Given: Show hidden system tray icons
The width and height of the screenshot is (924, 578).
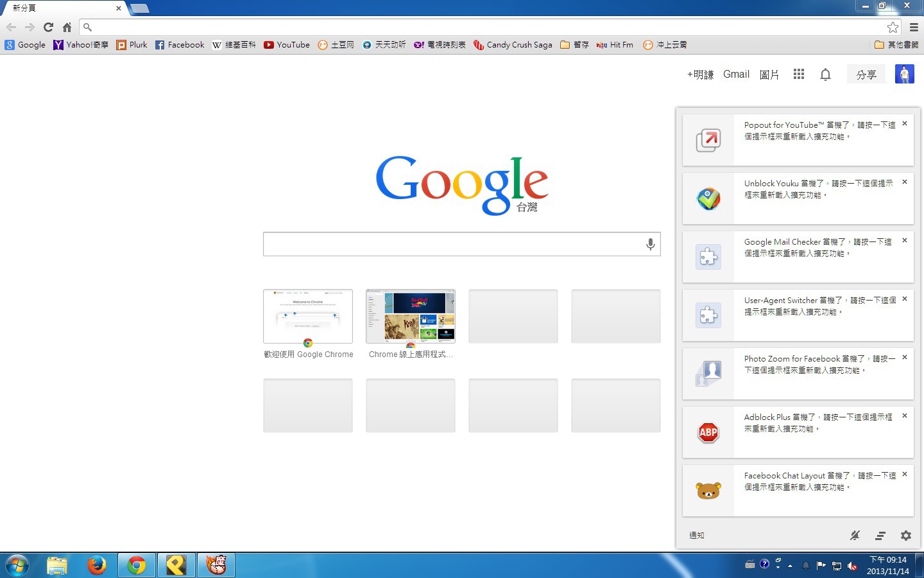Looking at the screenshot, I should tap(790, 566).
